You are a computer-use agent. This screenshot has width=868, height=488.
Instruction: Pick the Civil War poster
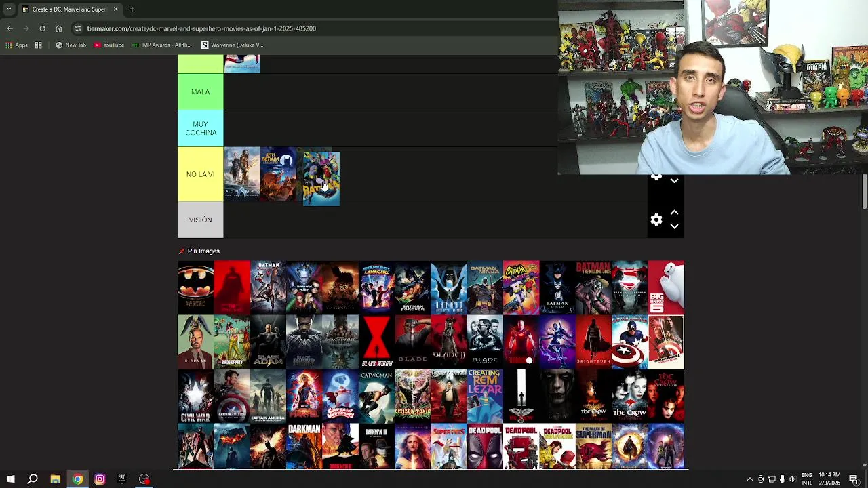tap(195, 396)
